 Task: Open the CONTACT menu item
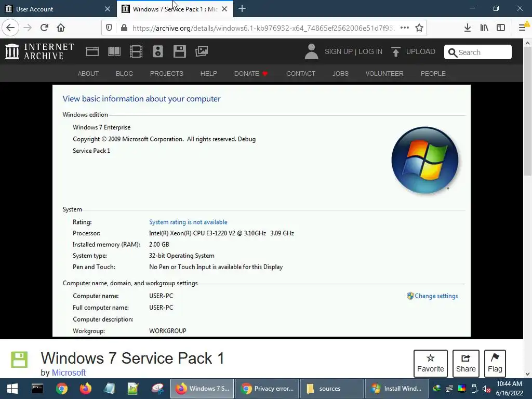pyautogui.click(x=301, y=74)
